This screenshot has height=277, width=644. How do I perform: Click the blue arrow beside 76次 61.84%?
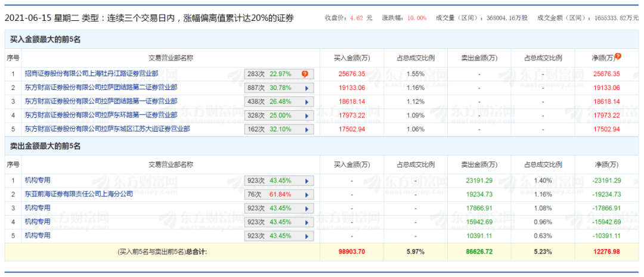pyautogui.click(x=306, y=194)
